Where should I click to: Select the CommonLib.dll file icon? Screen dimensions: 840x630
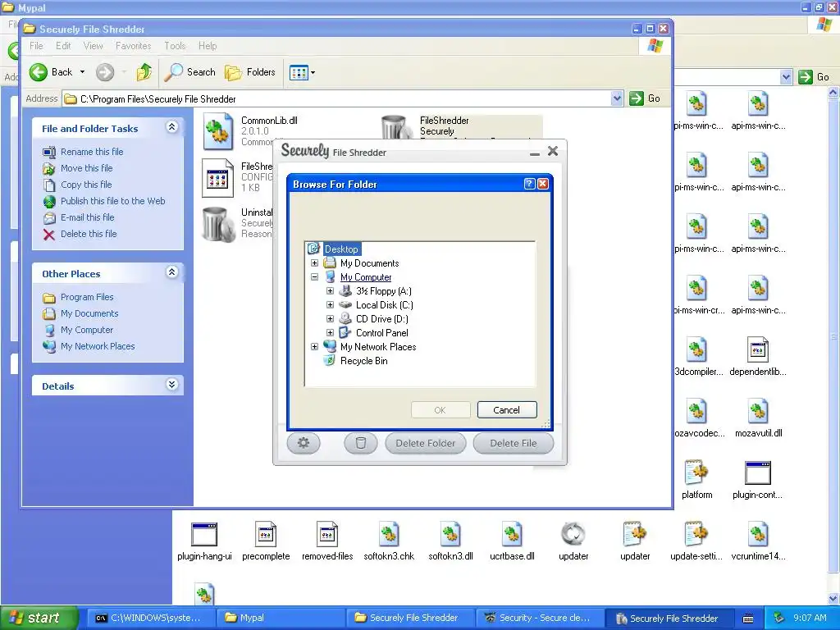tap(217, 131)
